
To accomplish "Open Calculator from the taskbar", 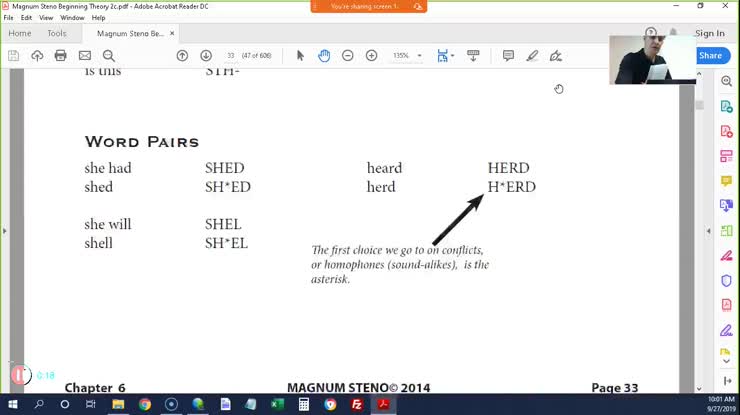I will pos(304,405).
